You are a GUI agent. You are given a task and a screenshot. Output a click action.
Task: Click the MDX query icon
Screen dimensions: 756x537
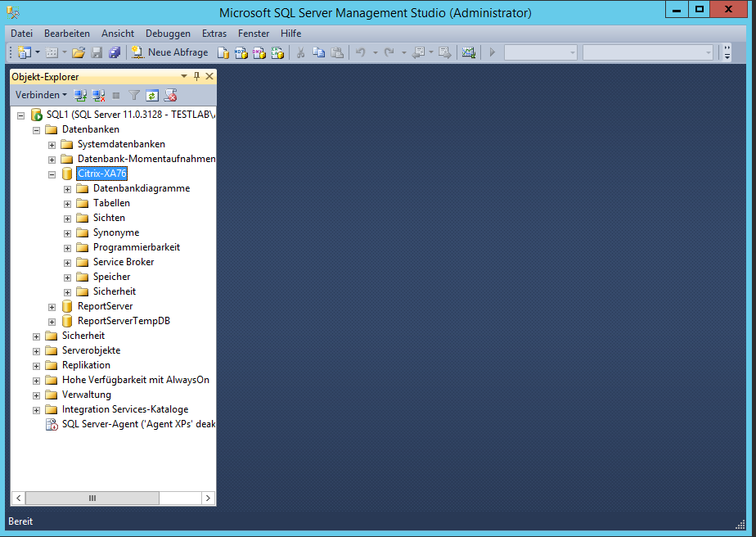coord(241,52)
